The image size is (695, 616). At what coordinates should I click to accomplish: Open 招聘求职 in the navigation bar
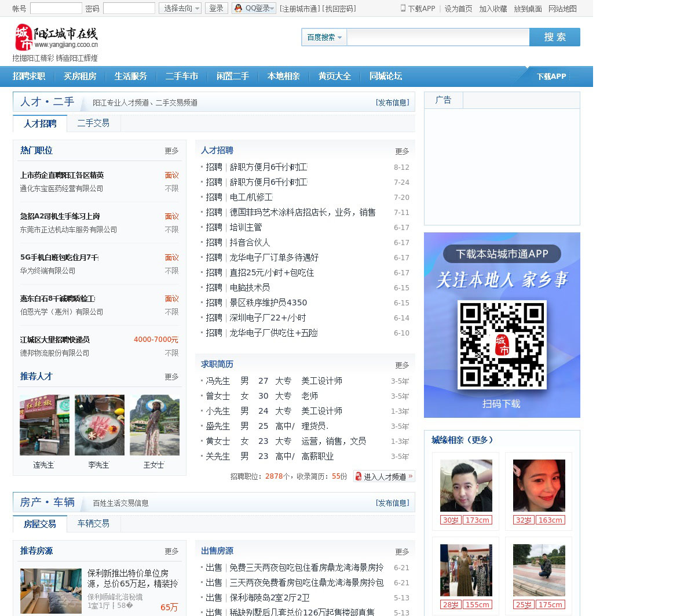29,76
